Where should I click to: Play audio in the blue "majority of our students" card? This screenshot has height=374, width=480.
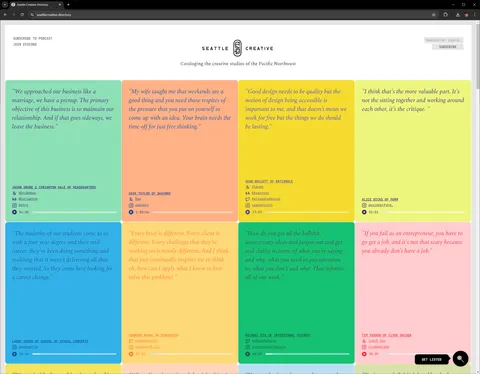coord(14,354)
